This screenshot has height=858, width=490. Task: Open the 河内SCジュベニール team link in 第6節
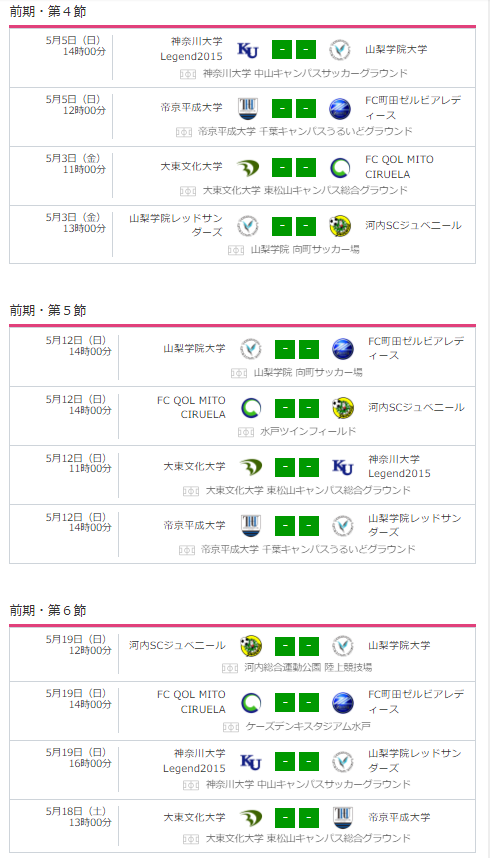coord(177,645)
